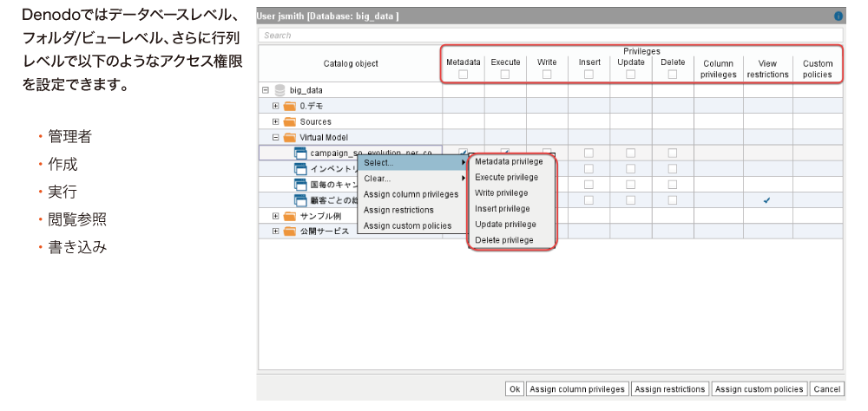Click the 国毎のキャン view icon
Image resolution: width=868 pixels, height=411 pixels.
(x=300, y=184)
